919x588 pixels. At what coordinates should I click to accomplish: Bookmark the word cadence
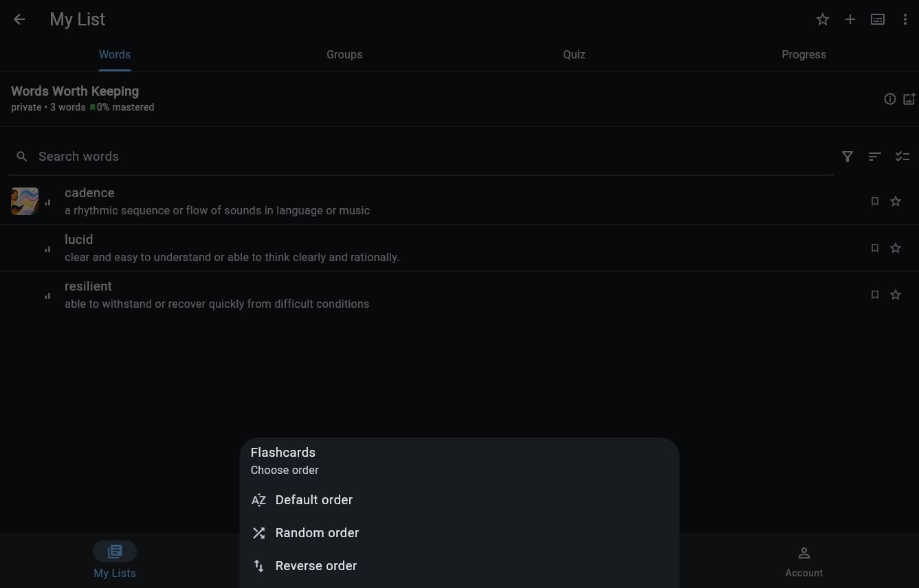875,201
